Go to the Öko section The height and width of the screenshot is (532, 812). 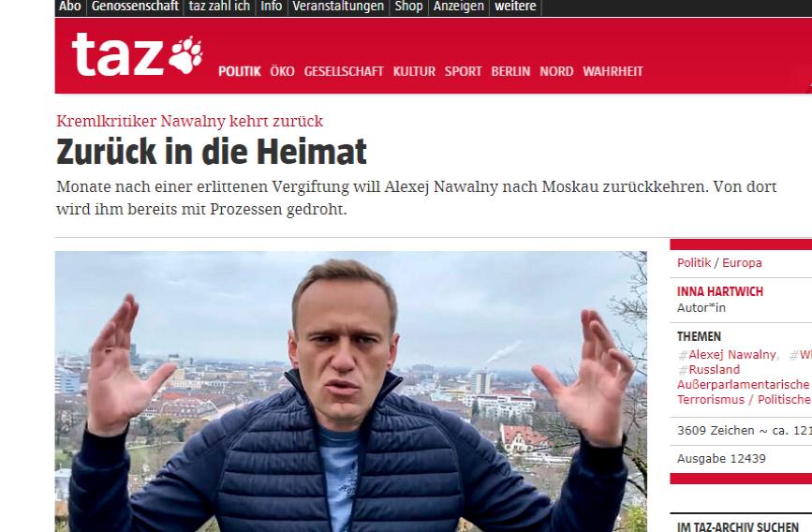pyautogui.click(x=282, y=71)
